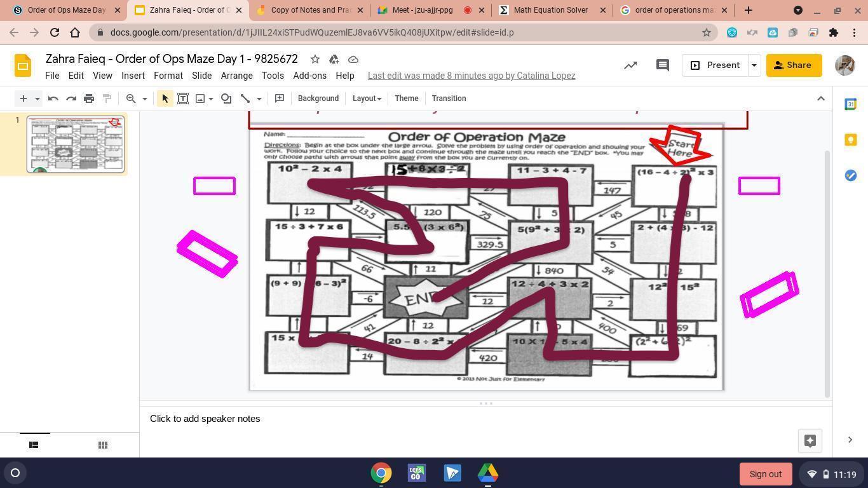The height and width of the screenshot is (488, 868).
Task: Select the Line tool
Action: pyautogui.click(x=245, y=98)
